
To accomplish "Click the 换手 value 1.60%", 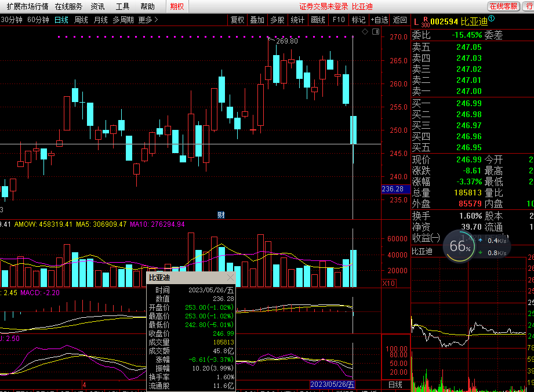I will pos(471,216).
